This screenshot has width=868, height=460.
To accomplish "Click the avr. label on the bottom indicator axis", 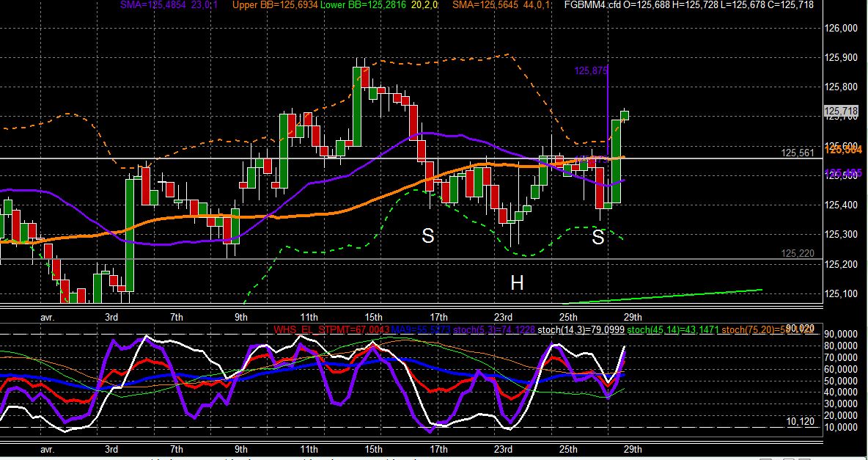I will pyautogui.click(x=47, y=450).
